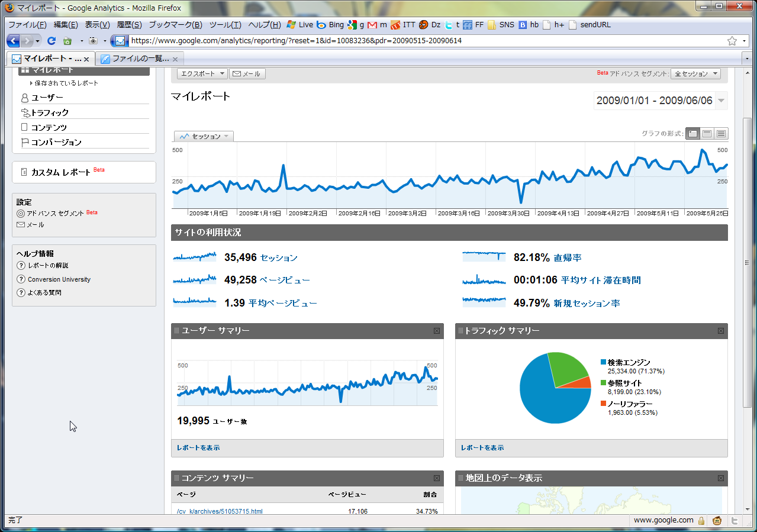Click レポートを表示 in the user summary

pyautogui.click(x=198, y=448)
